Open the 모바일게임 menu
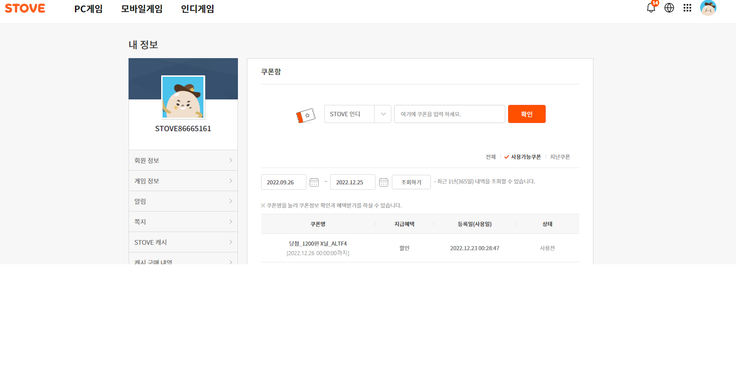The image size is (736, 375). pos(142,9)
